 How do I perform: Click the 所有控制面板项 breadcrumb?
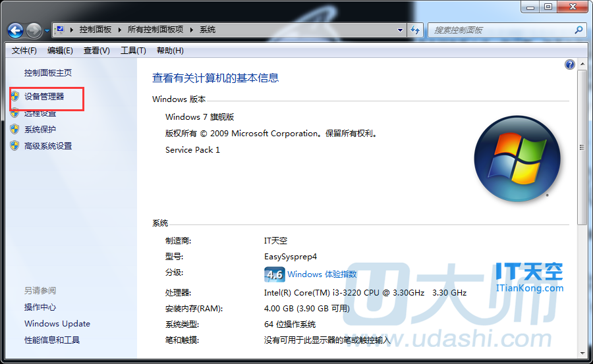point(155,30)
